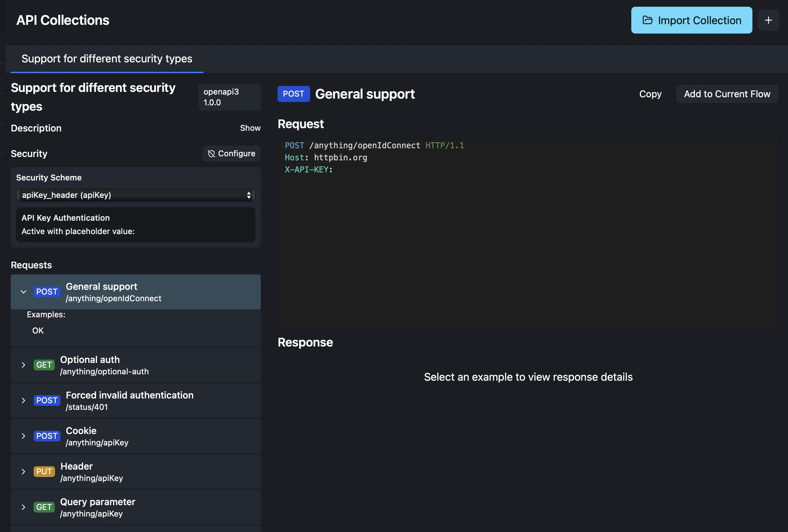Expand the Forced invalid authentication request
The height and width of the screenshot is (532, 788).
[x=23, y=401]
